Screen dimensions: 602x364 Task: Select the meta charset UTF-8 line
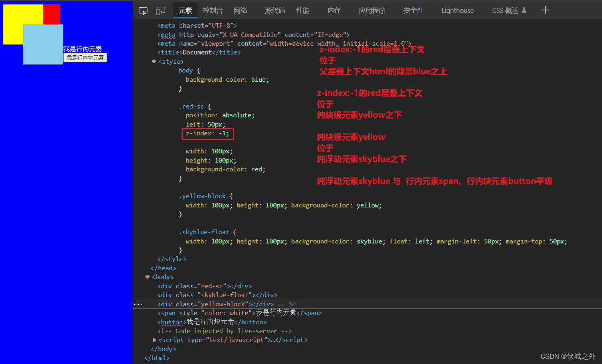197,26
